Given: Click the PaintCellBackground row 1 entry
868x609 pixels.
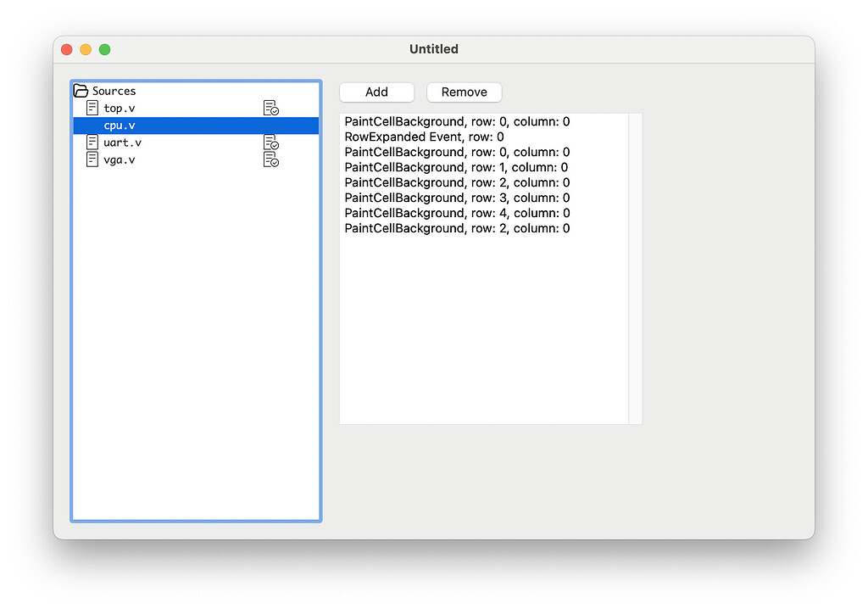Looking at the screenshot, I should click(455, 167).
